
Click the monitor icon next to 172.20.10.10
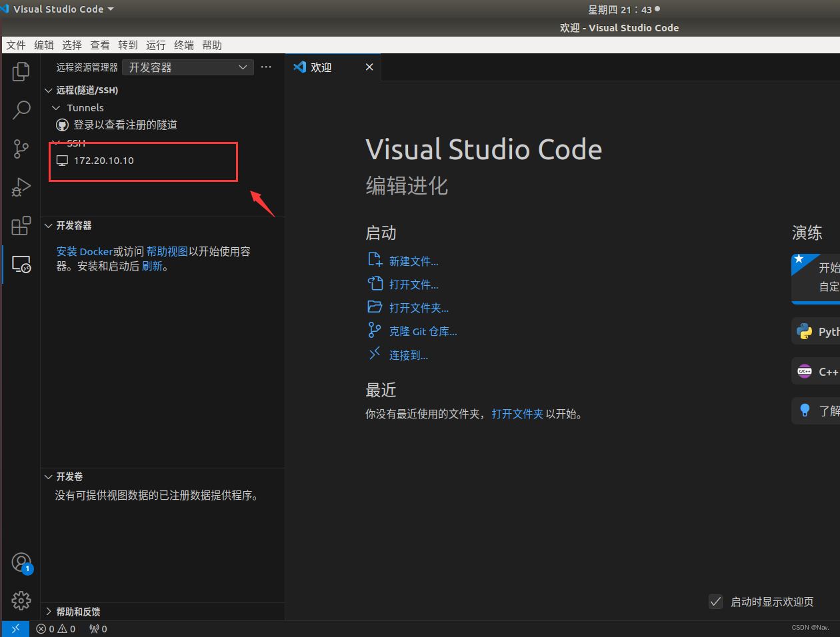(62, 161)
